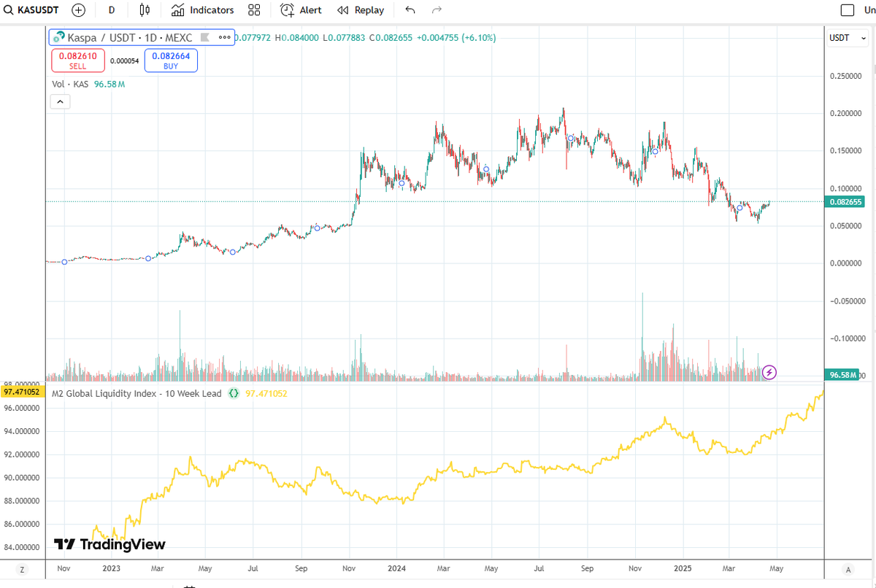
Task: Click the L0.077883 low value
Action: pos(344,38)
